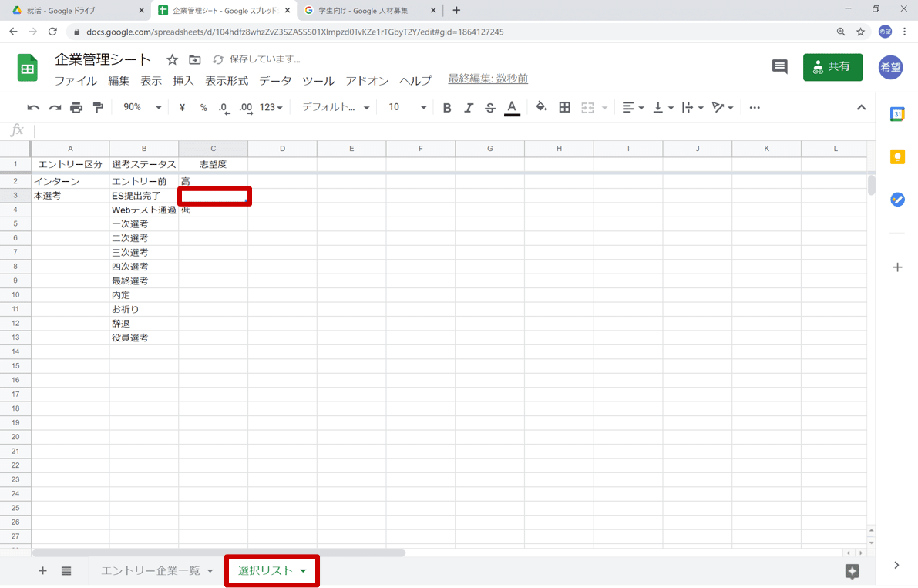Hide the side panel with the arrow
This screenshot has width=918, height=588.
[896, 565]
